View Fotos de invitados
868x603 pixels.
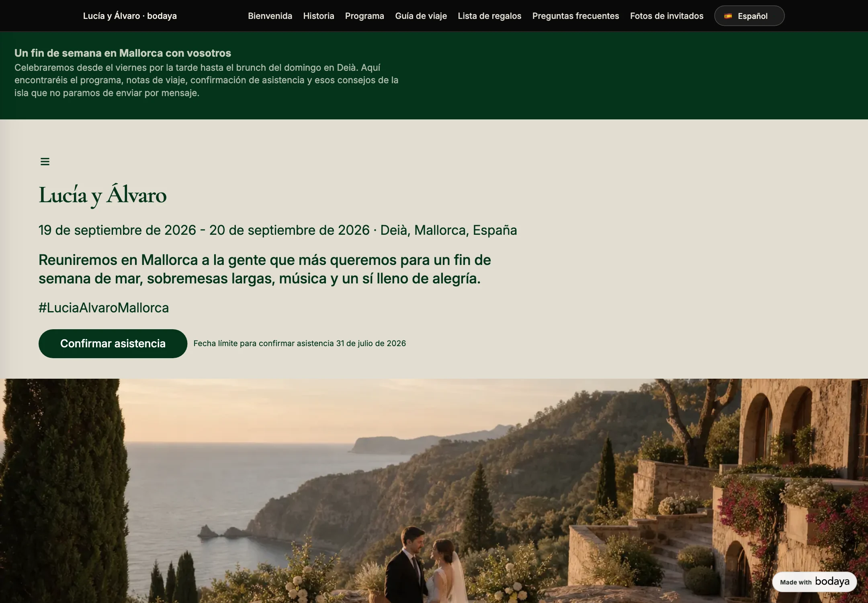tap(667, 16)
